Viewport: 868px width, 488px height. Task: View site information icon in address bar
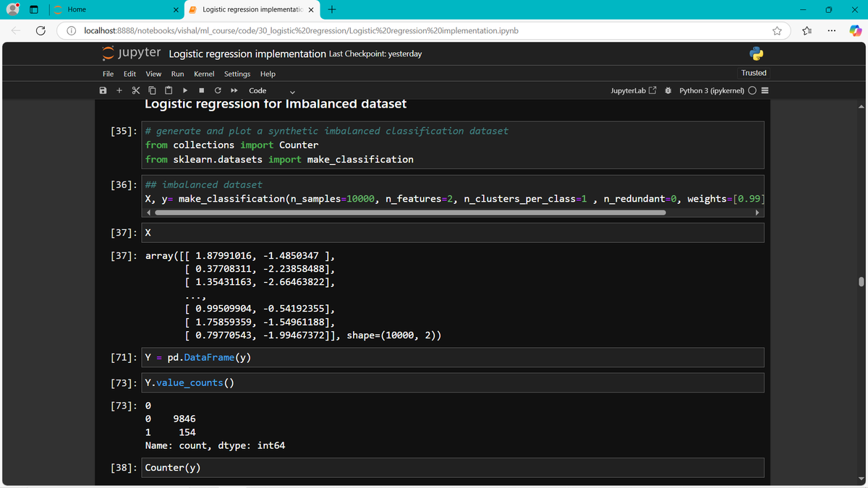point(72,31)
